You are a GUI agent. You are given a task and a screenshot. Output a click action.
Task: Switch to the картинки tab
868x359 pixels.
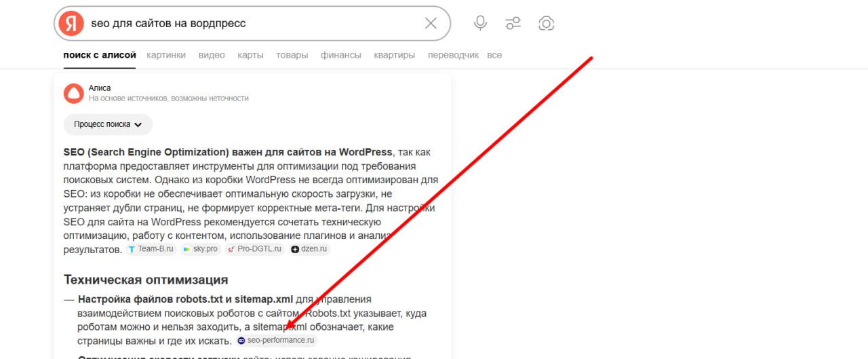(x=166, y=55)
